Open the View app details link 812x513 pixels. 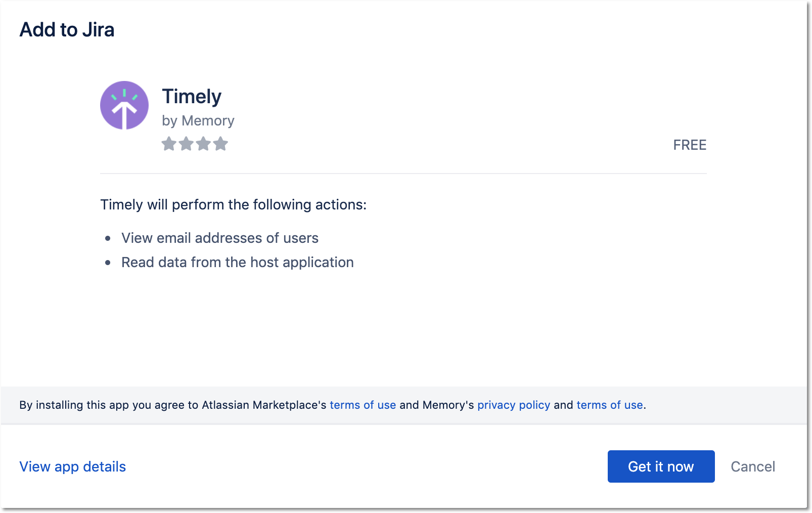click(x=73, y=466)
